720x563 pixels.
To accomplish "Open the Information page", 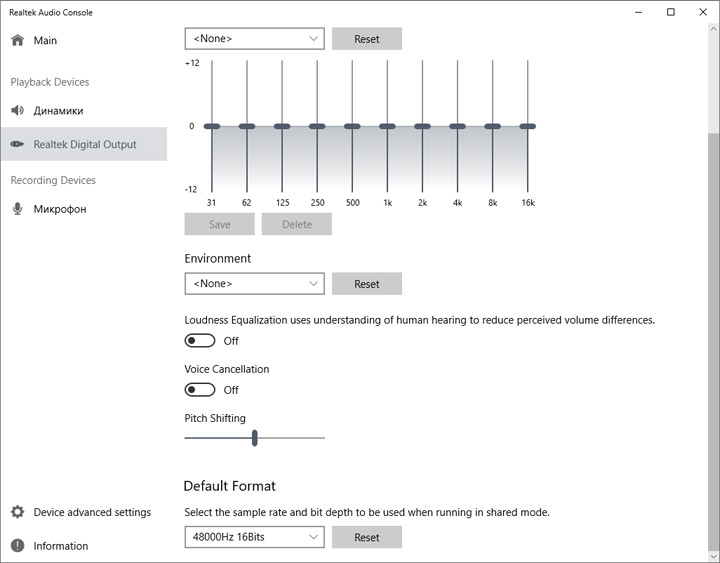I will [x=84, y=545].
